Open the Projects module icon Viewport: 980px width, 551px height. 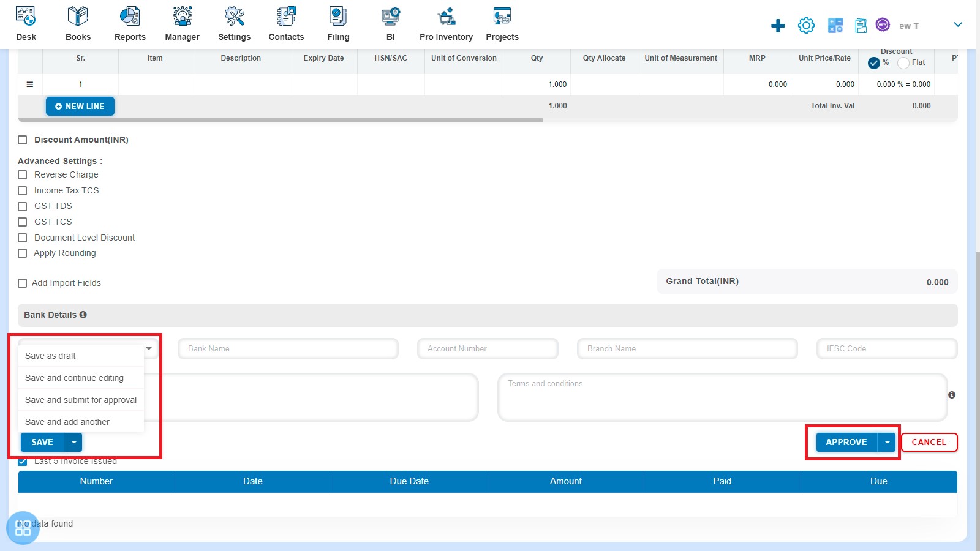click(x=502, y=16)
